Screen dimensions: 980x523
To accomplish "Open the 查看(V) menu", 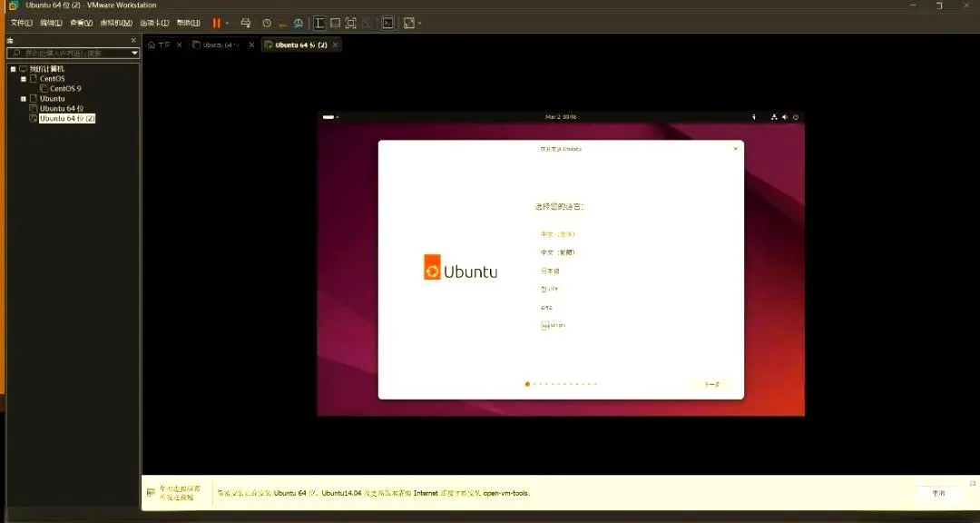I will [x=82, y=23].
